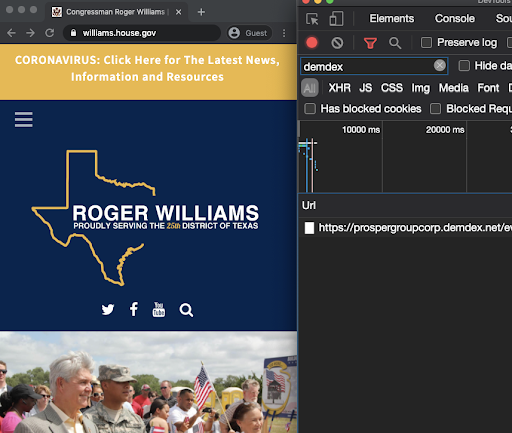
Task: Filter requests by Img
Action: [x=420, y=88]
